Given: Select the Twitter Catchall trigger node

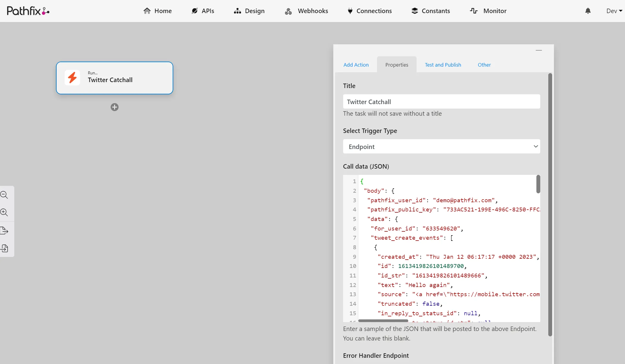Looking at the screenshot, I should point(114,78).
